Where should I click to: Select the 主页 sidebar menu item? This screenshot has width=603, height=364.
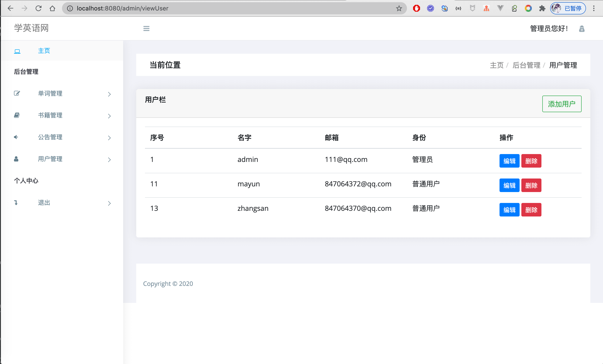[44, 51]
